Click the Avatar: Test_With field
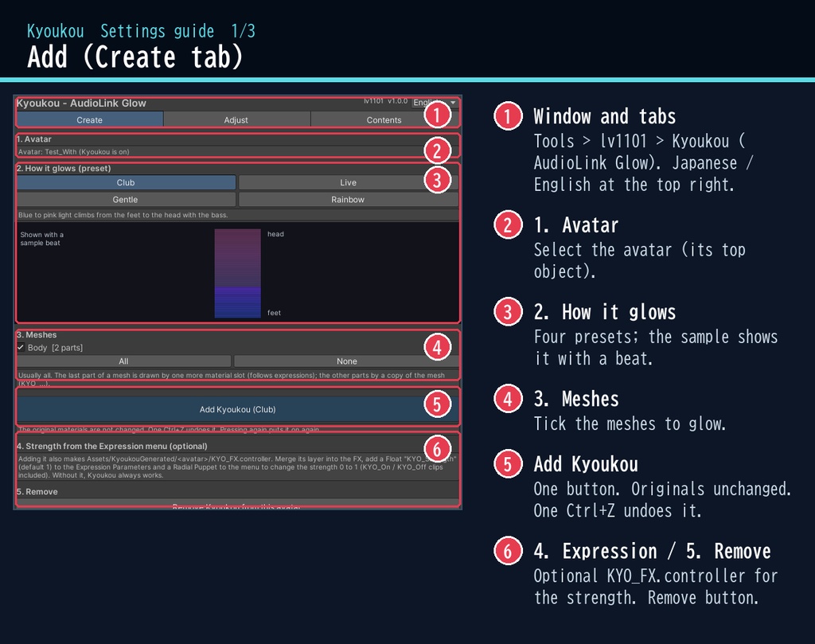Viewport: 815px width, 644px height. pos(237,152)
